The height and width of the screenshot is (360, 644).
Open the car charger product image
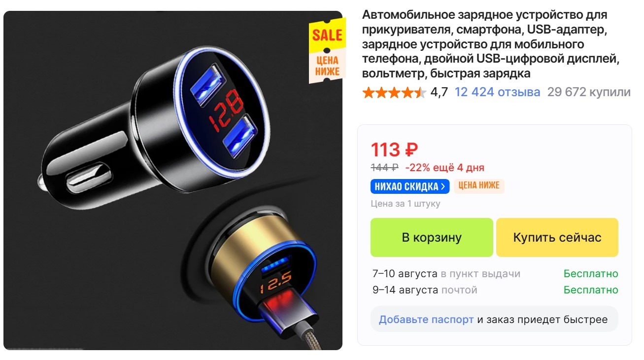(x=173, y=180)
